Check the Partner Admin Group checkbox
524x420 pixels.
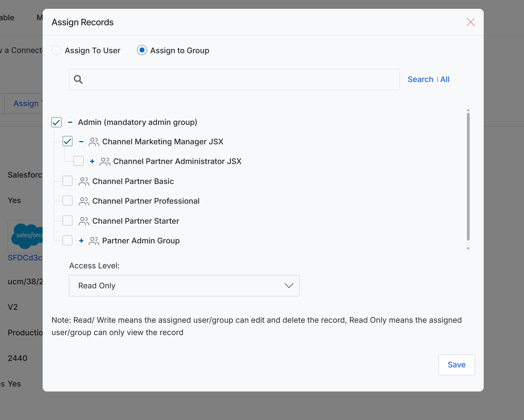[68, 240]
